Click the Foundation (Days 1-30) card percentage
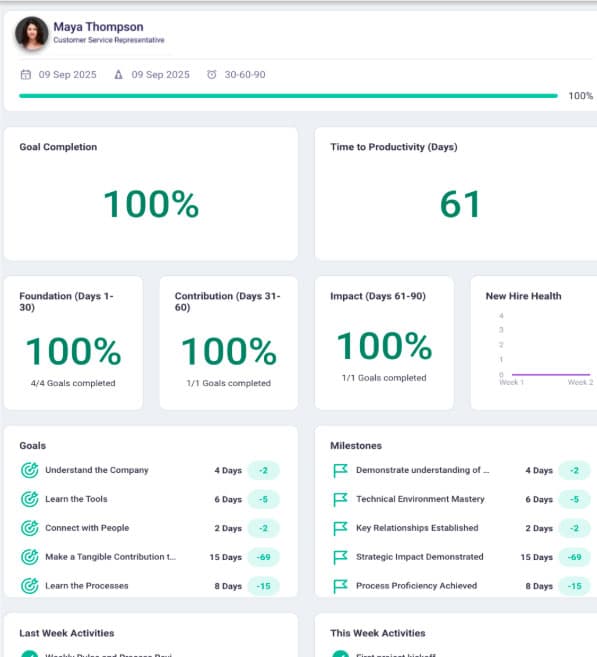 click(x=73, y=351)
